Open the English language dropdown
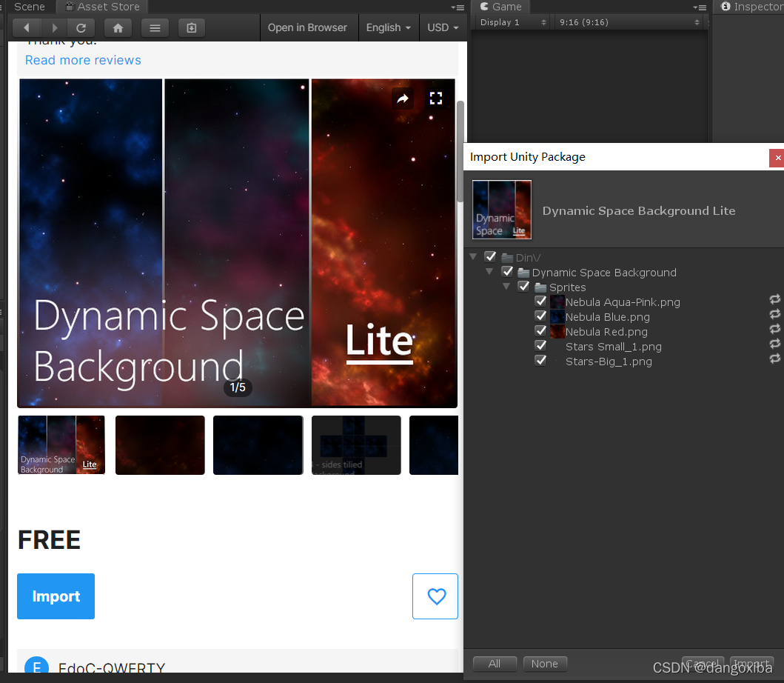The image size is (784, 683). [389, 27]
